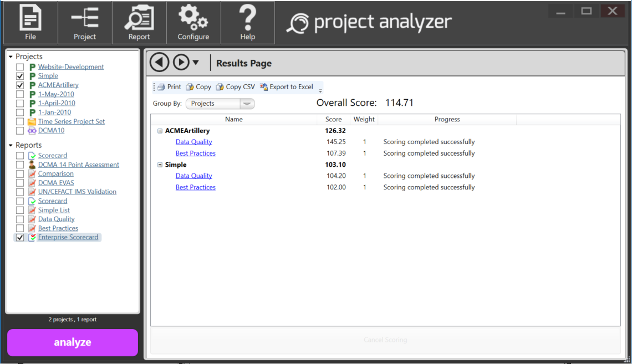Uncheck the Enterprise Scorecard report checkbox
Viewport: 632px width, 364px height.
[20, 238]
